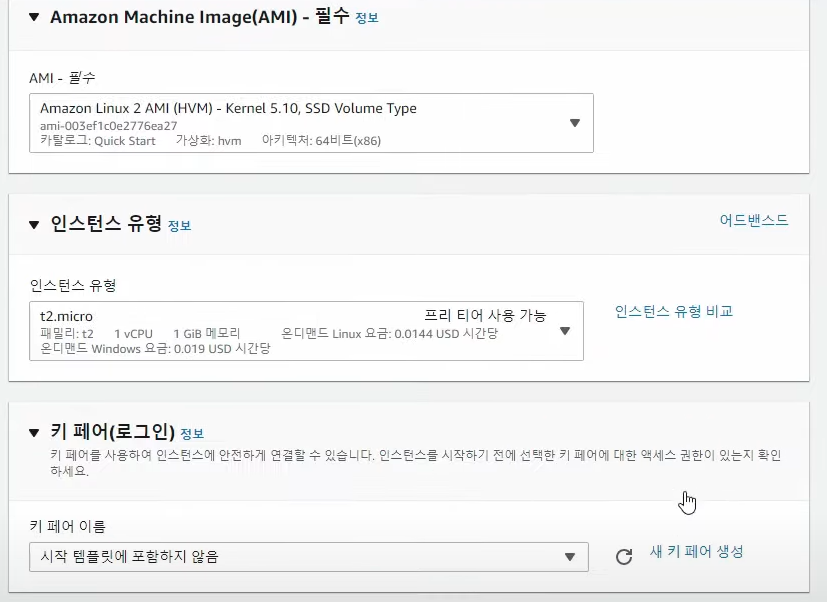Click the 온디맨드 Windows 요금 text

[155, 349]
